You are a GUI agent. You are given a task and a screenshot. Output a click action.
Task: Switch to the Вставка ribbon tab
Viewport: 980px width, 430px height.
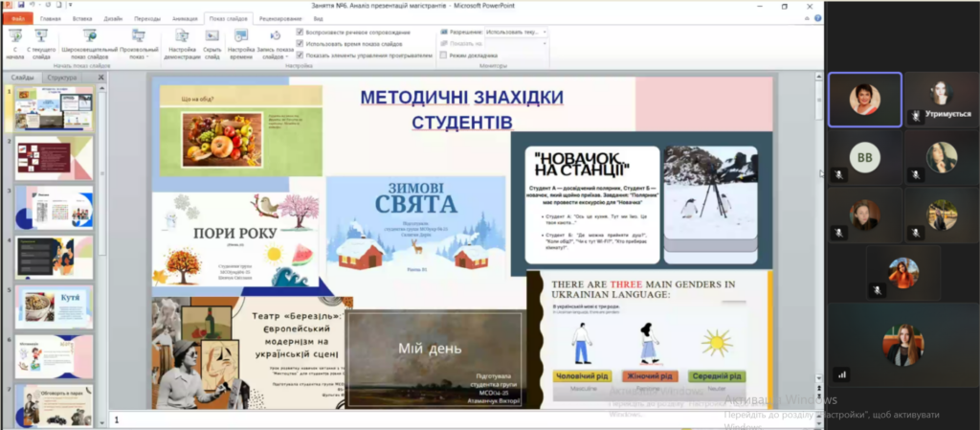pyautogui.click(x=82, y=19)
